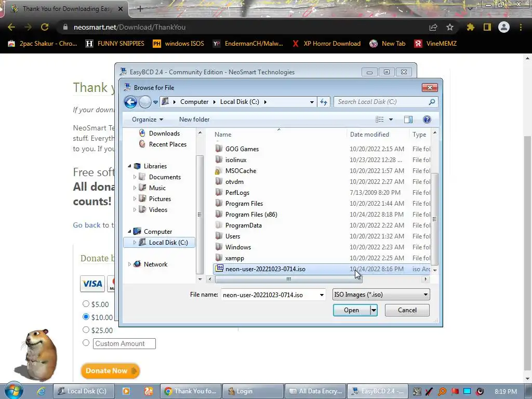Open the Chrome profile avatar
This screenshot has height=399, width=532.
click(504, 27)
